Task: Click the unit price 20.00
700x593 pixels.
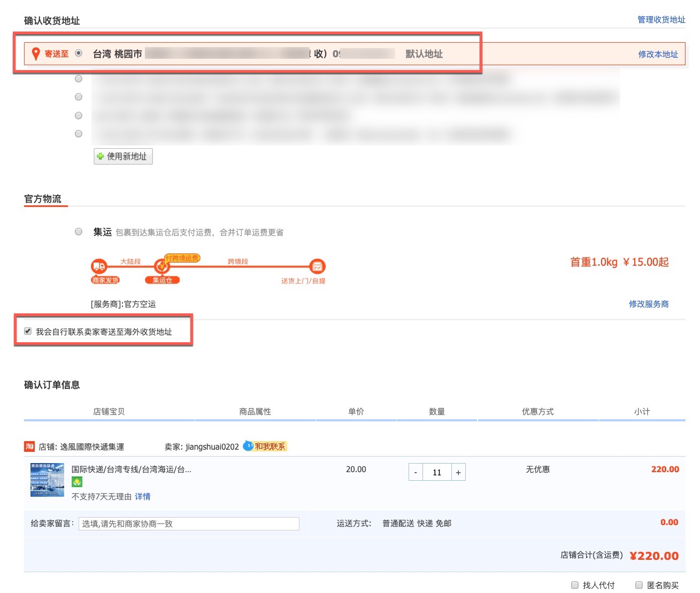Action: [356, 469]
